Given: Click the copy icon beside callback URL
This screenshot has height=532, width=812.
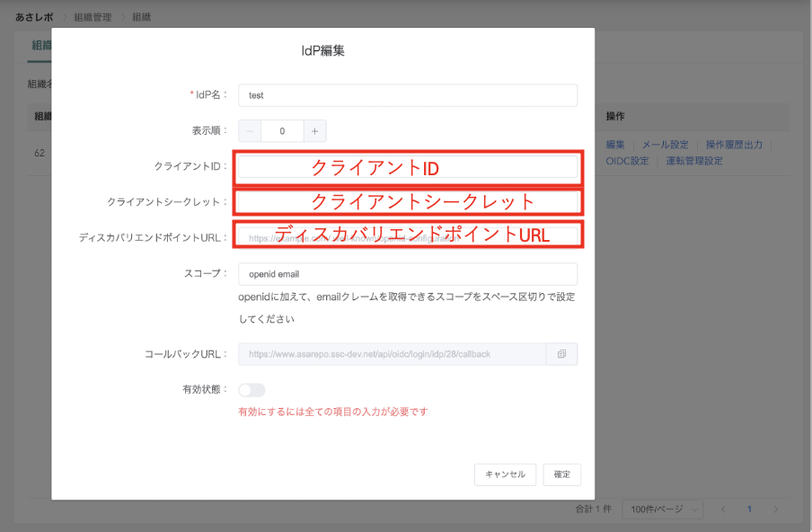Looking at the screenshot, I should click(561, 354).
